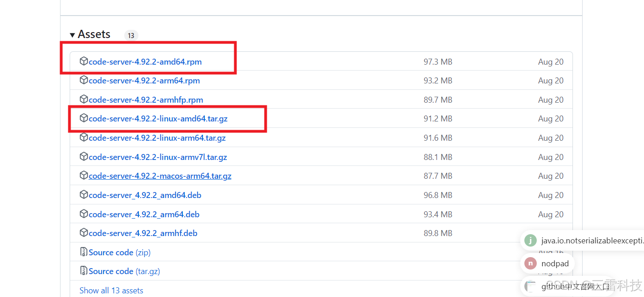The width and height of the screenshot is (644, 297).
Task: Download Source code (tar.gz)
Action: click(x=124, y=271)
